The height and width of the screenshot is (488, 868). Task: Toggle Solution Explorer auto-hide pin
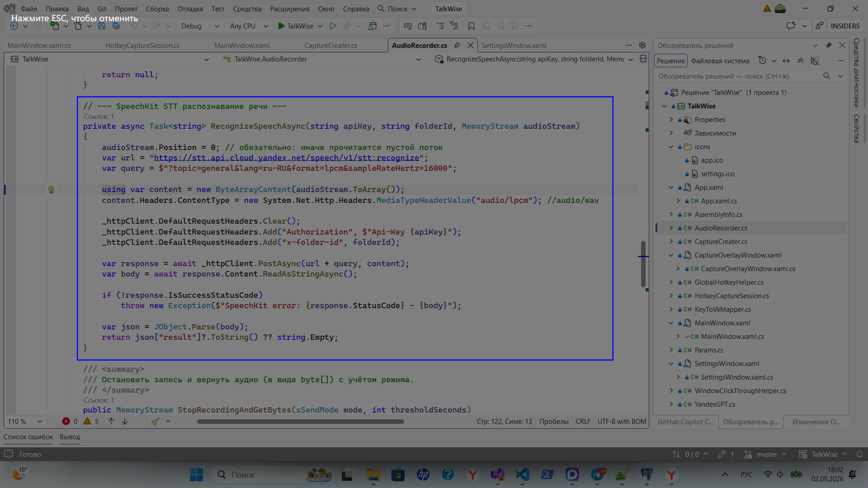pos(828,45)
